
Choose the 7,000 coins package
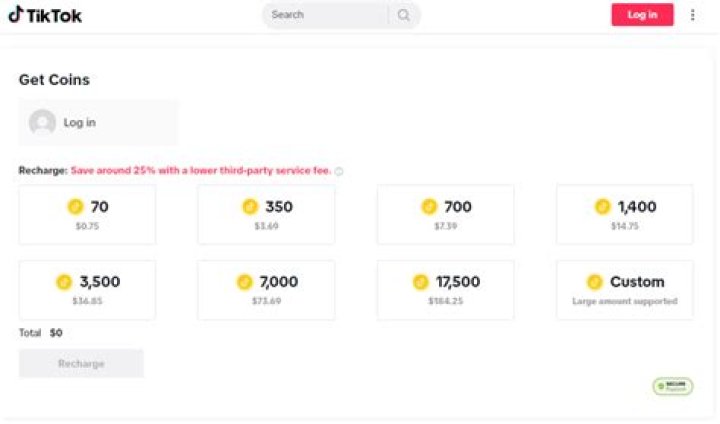point(265,290)
